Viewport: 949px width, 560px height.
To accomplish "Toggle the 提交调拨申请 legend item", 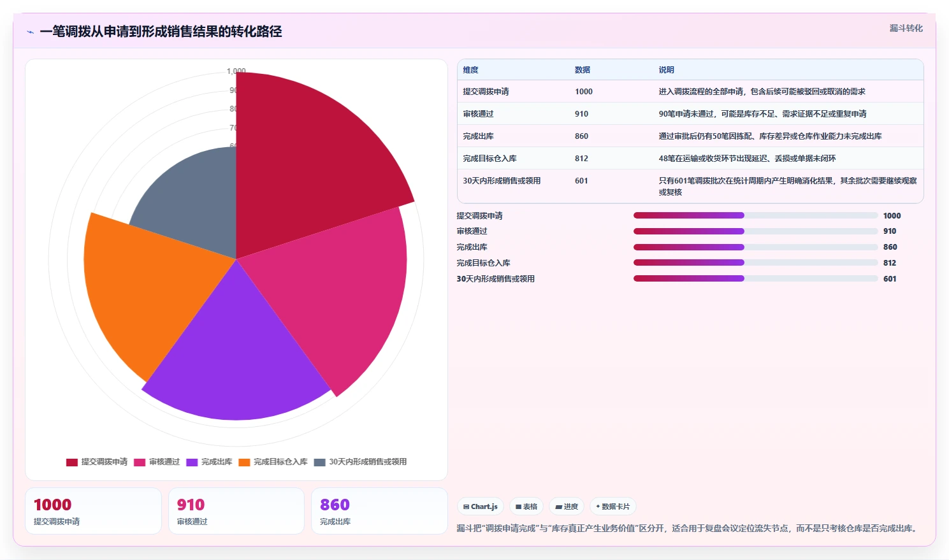I will 97,462.
